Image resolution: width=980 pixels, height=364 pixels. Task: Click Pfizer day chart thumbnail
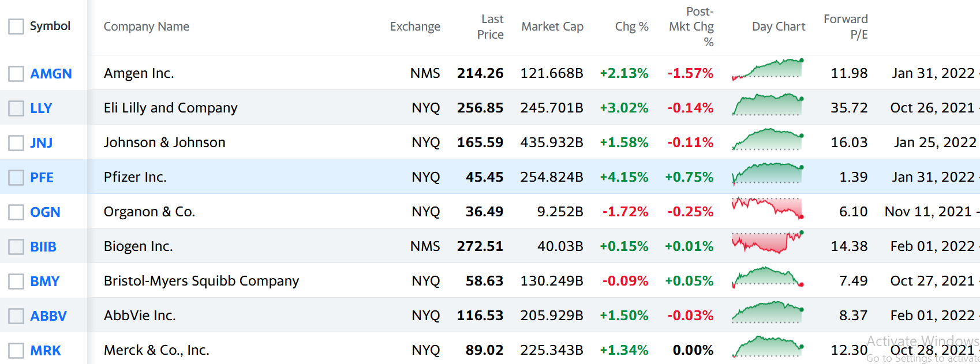point(768,174)
